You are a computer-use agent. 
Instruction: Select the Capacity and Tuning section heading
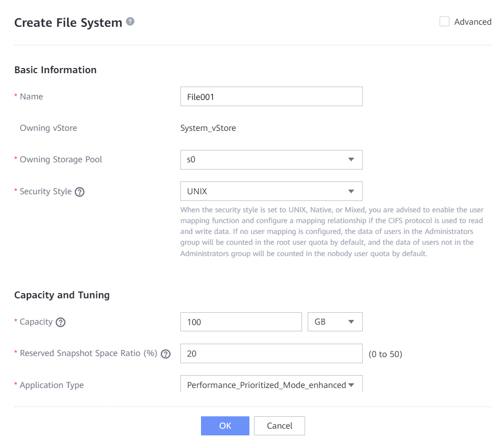click(x=62, y=295)
